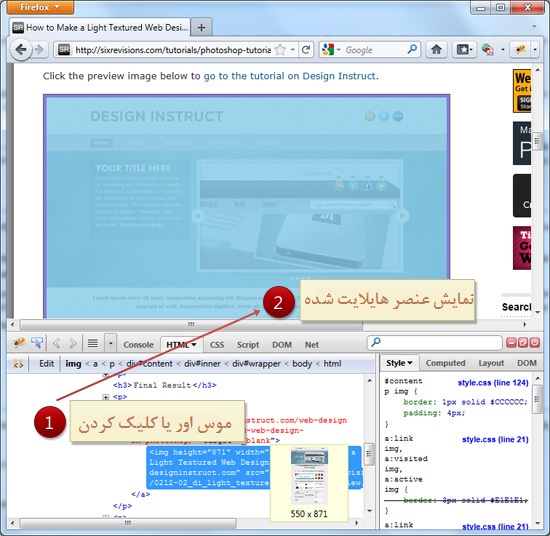Image resolution: width=550 pixels, height=536 pixels.
Task: Expand the collapsed p node in HTML tree
Action: 105,397
